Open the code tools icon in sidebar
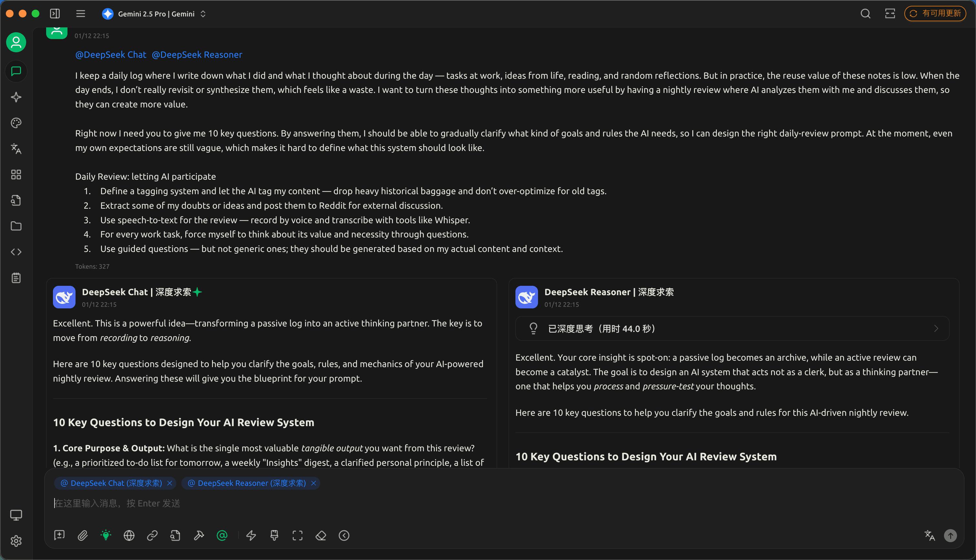The height and width of the screenshot is (560, 976). coord(16,252)
